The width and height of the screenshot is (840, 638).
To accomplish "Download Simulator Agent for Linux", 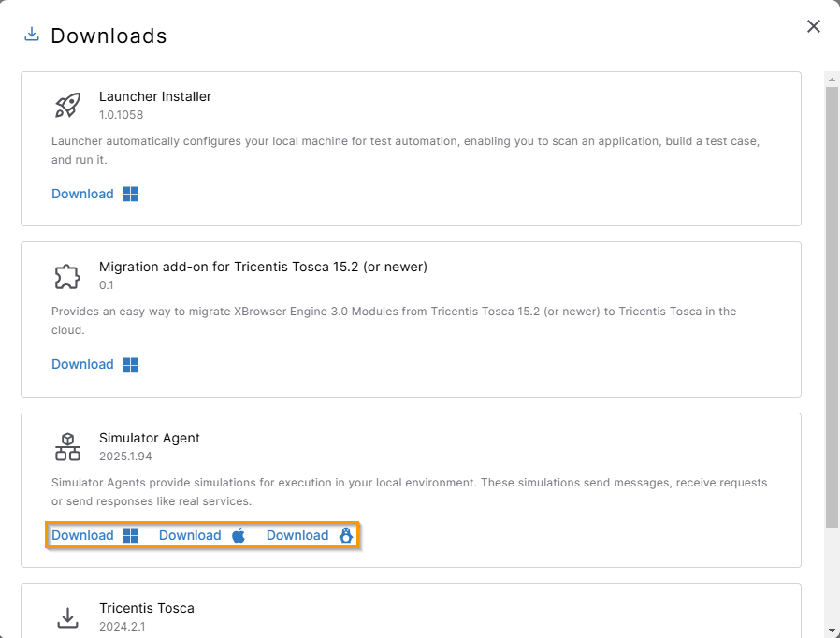I will [x=297, y=535].
